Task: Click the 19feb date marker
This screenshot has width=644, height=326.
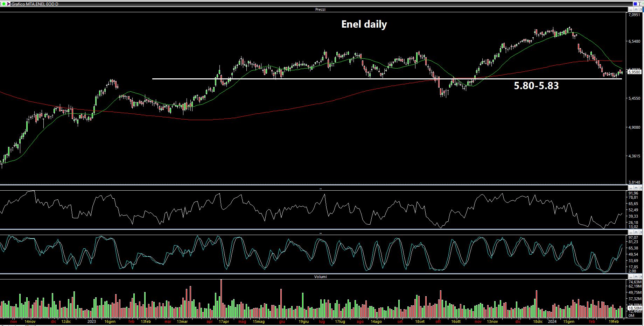Action: [x=614, y=321]
